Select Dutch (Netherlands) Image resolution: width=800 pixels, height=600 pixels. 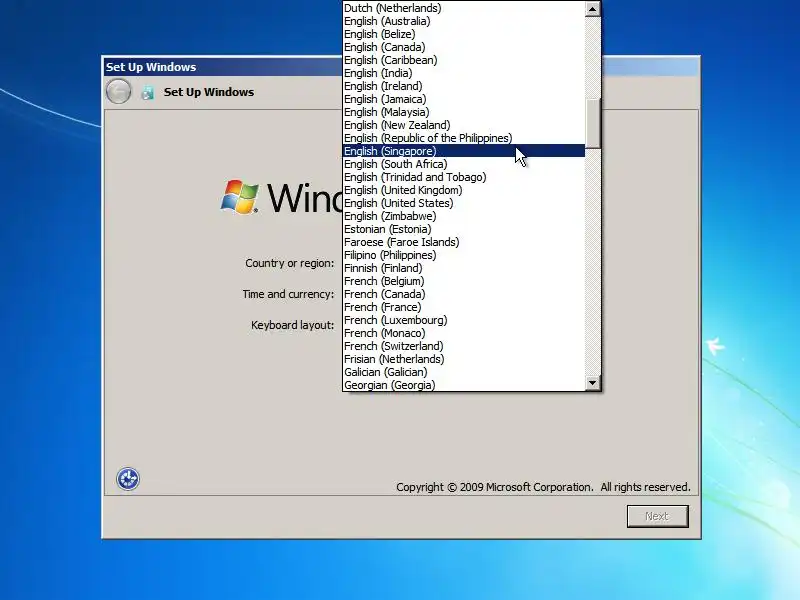pyautogui.click(x=463, y=8)
